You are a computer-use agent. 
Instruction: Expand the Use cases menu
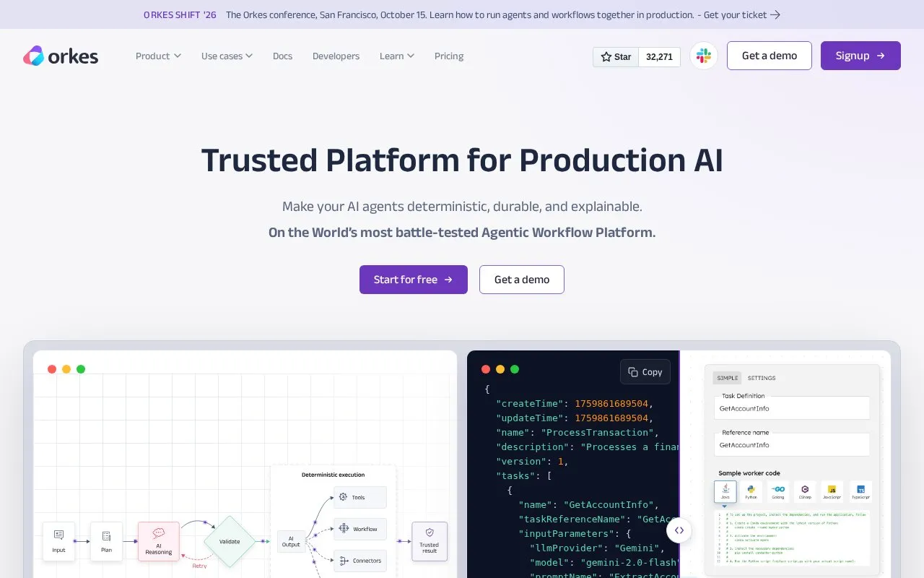tap(227, 56)
